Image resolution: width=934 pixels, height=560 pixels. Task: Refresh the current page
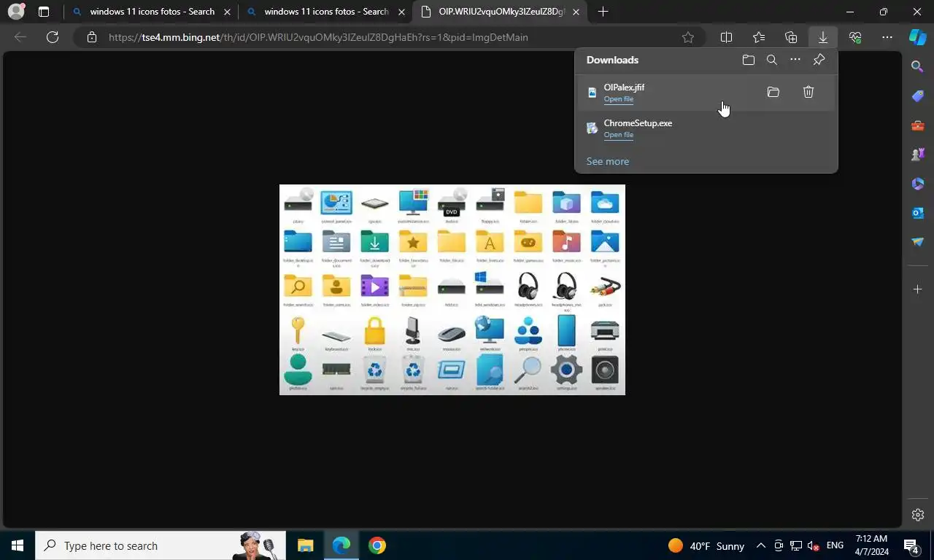pos(53,37)
